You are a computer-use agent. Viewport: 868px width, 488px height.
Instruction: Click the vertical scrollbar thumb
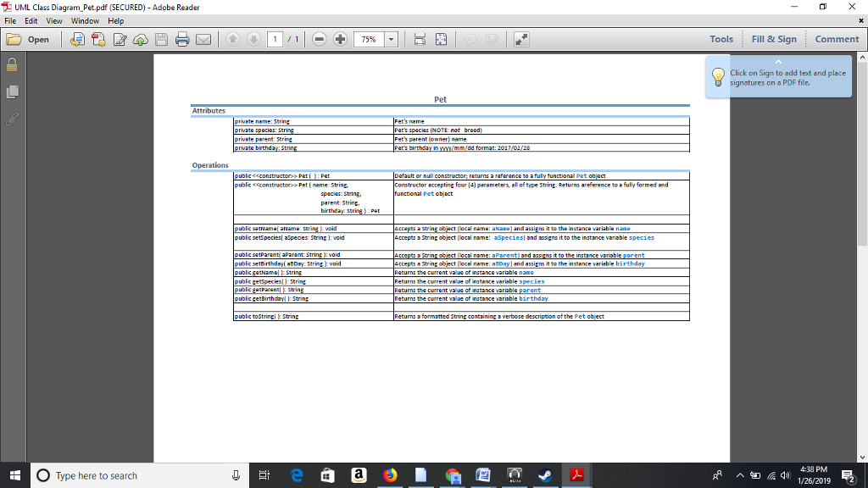point(862,153)
